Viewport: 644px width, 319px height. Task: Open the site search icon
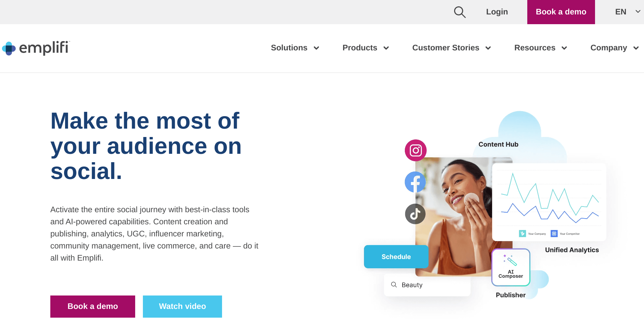pos(460,12)
